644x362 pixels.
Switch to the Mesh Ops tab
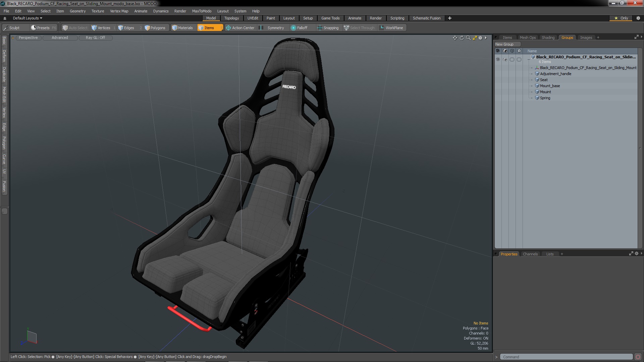click(x=528, y=38)
